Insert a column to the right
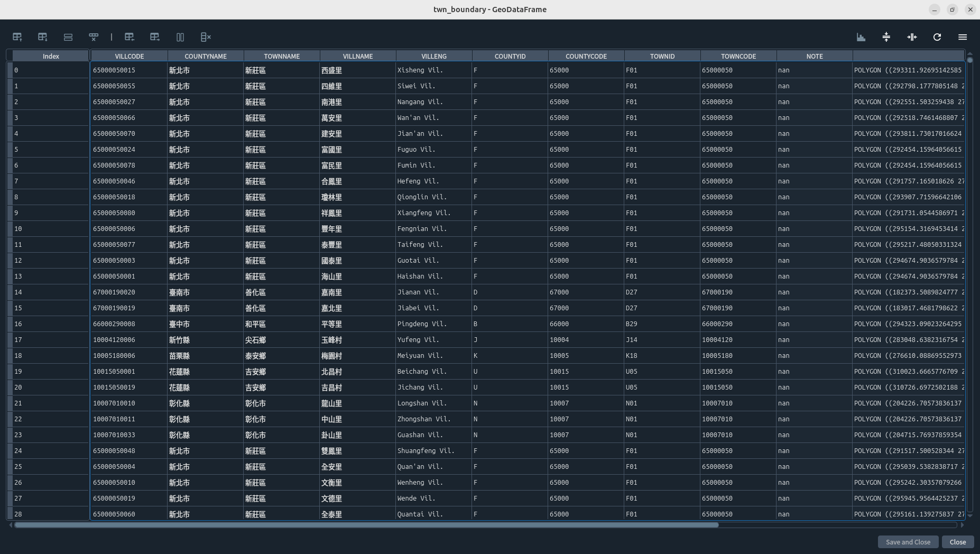The height and width of the screenshot is (554, 980). [x=155, y=37]
